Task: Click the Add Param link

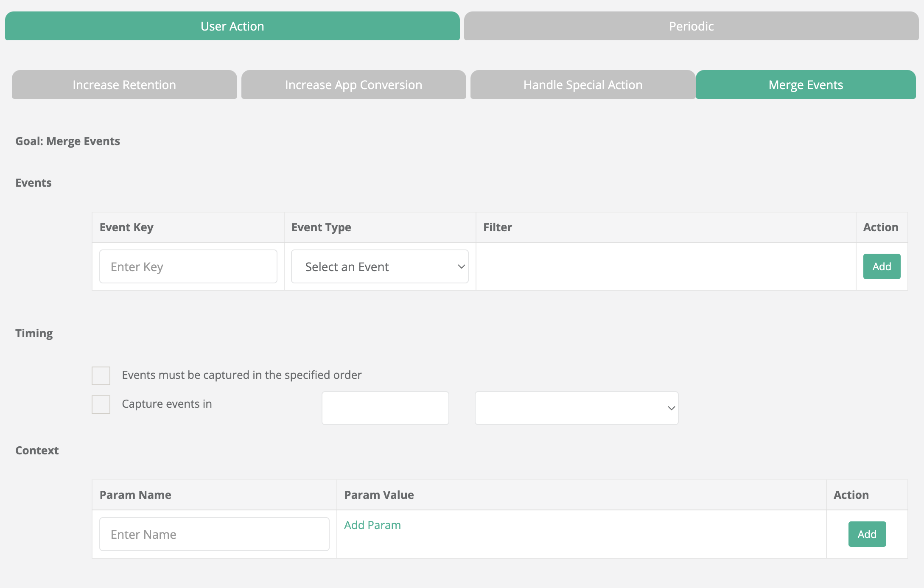Action: 372,525
